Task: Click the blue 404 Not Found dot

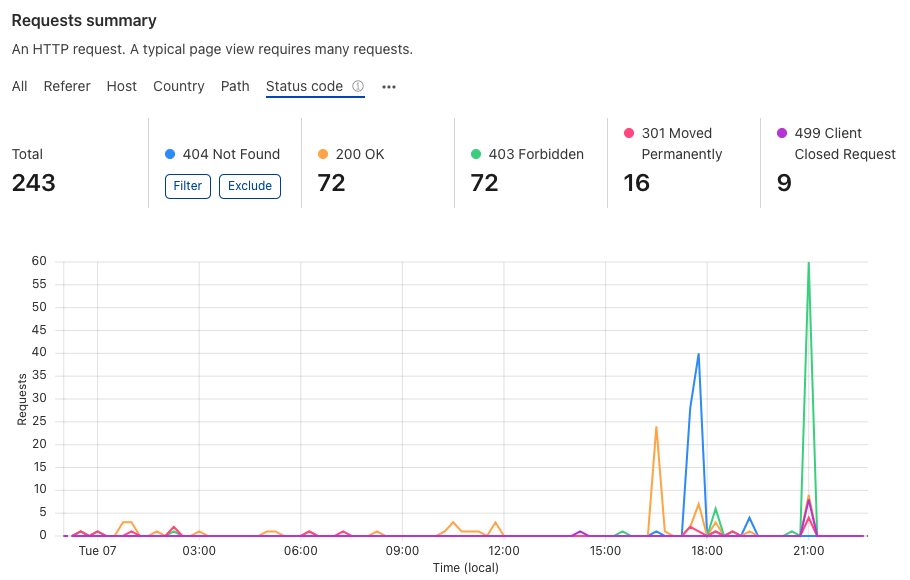Action: 170,154
